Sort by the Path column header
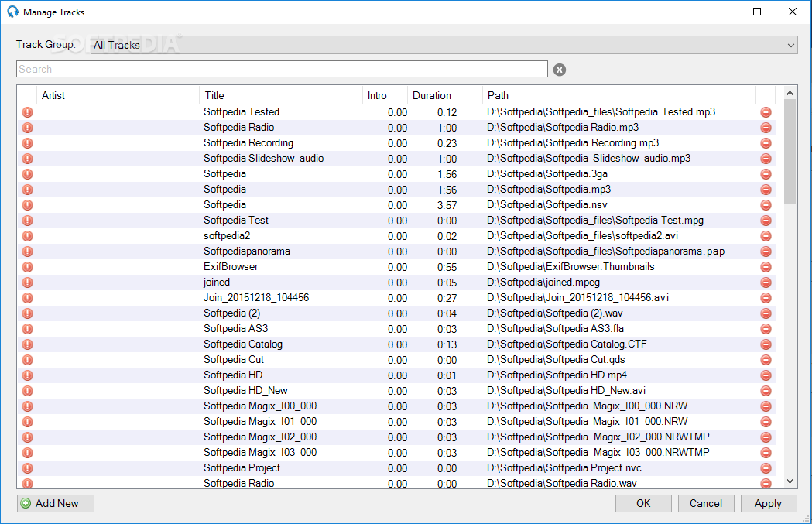 (619, 95)
